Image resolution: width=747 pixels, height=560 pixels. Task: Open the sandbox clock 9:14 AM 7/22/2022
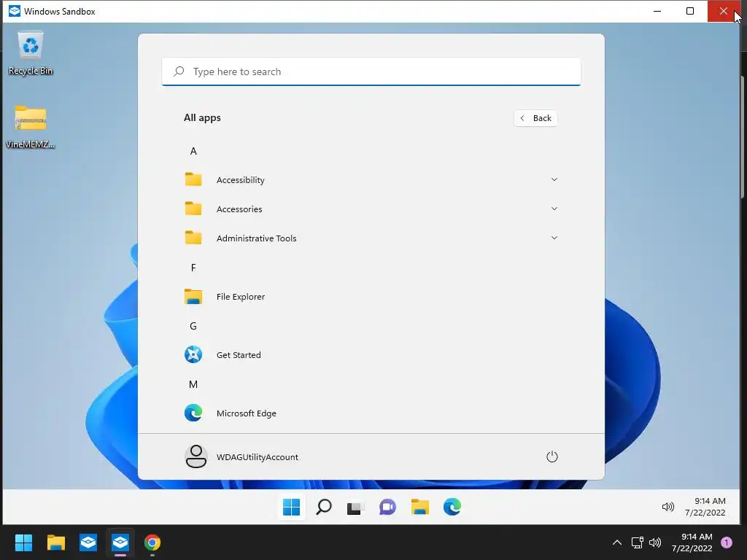point(705,507)
